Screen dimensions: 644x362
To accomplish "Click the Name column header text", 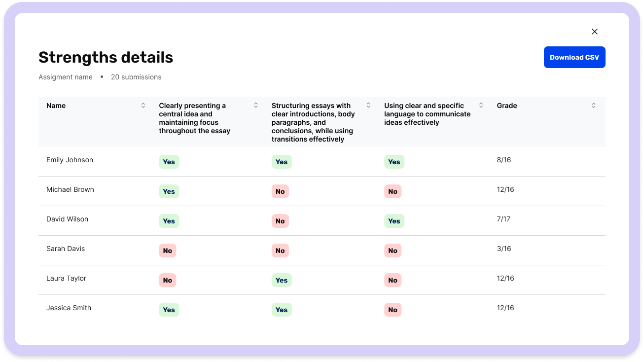I will click(x=56, y=106).
